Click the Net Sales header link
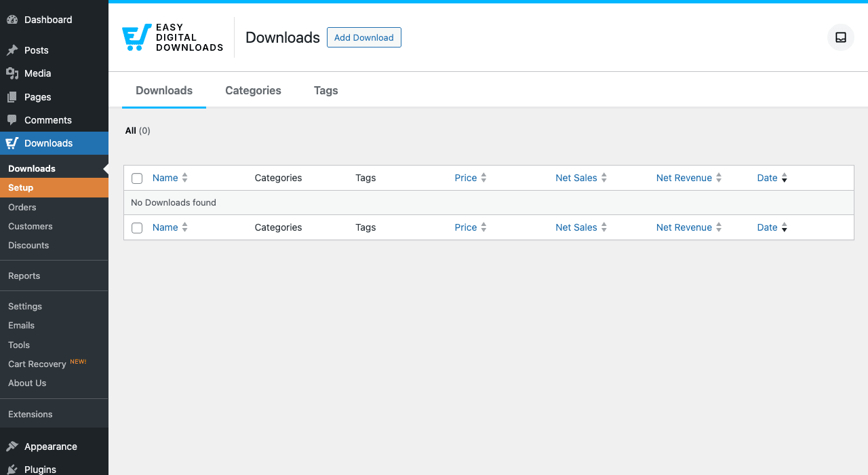Image resolution: width=868 pixels, height=475 pixels. point(576,178)
